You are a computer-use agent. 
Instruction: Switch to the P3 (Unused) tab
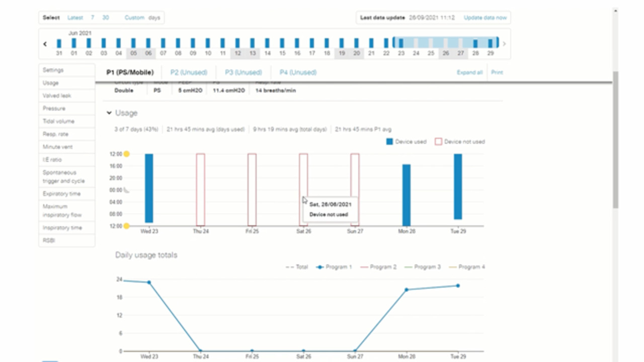243,72
